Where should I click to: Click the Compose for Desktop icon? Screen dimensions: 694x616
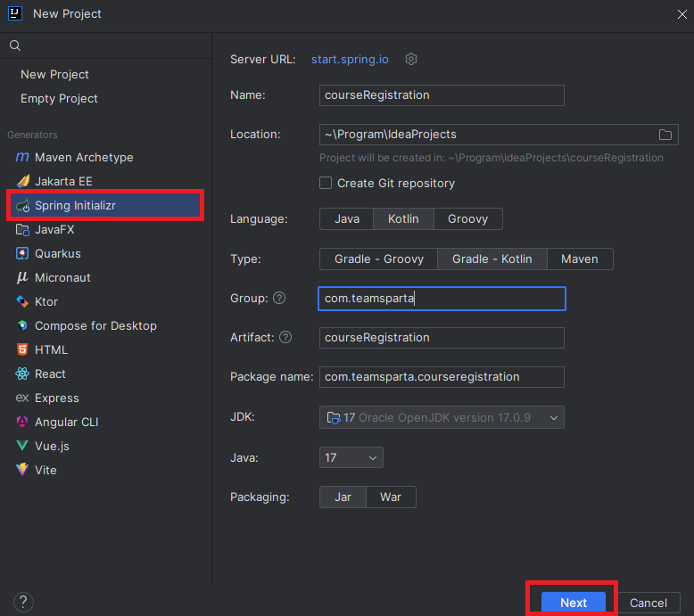(22, 325)
